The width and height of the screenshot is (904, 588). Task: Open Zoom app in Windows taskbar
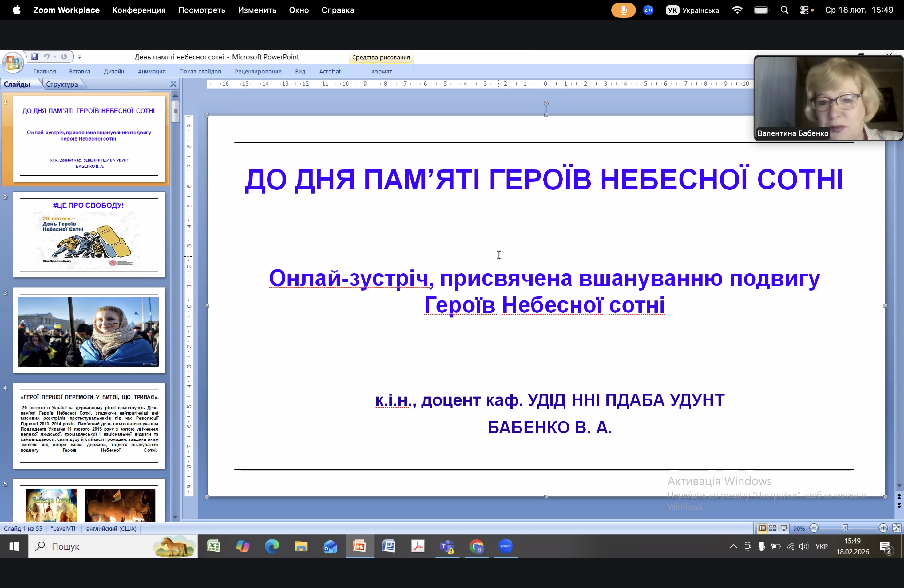(x=505, y=546)
